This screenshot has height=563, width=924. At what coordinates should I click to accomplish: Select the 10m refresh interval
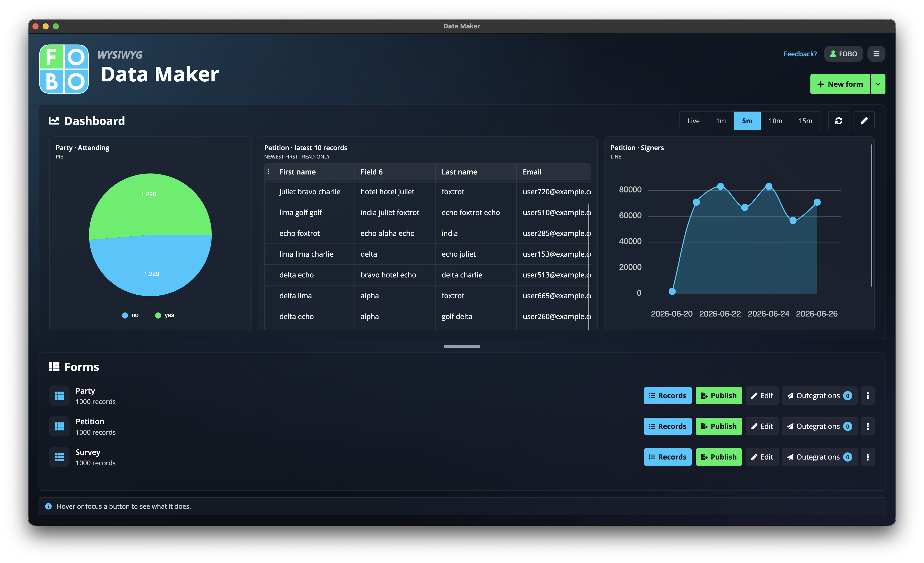(x=775, y=121)
